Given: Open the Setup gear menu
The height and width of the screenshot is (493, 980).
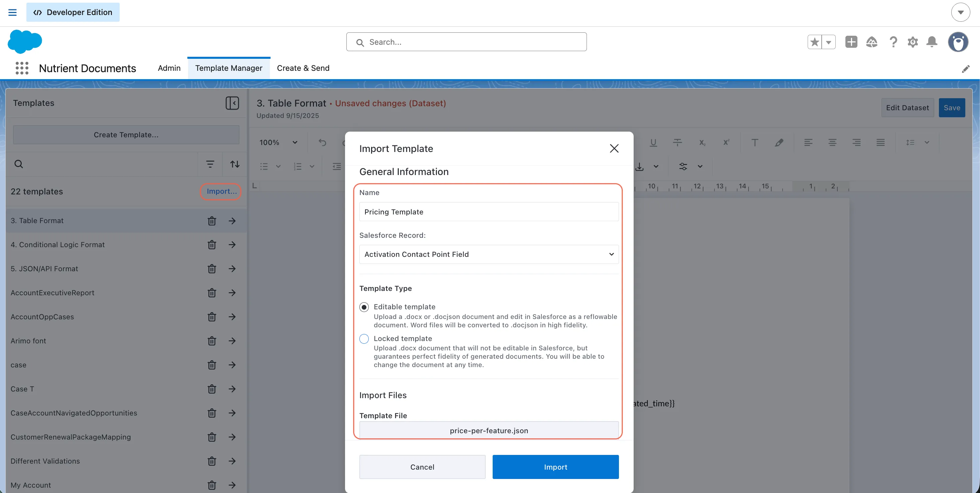Looking at the screenshot, I should tap(913, 42).
